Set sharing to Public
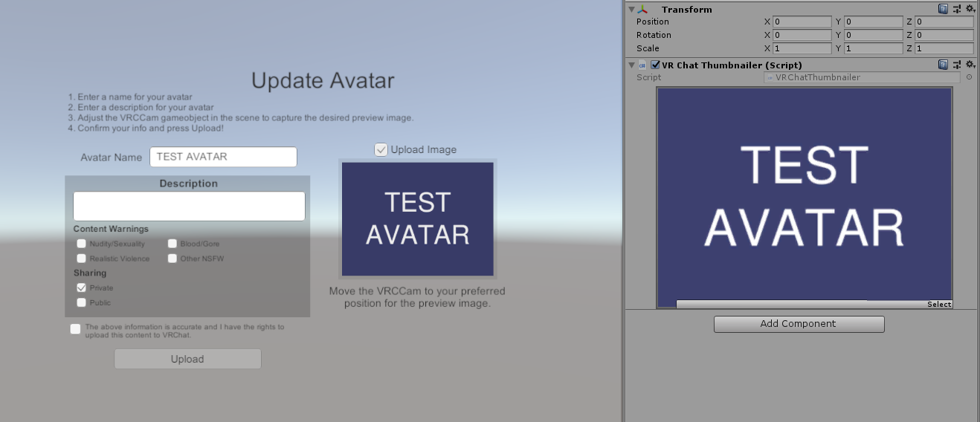 [82, 302]
